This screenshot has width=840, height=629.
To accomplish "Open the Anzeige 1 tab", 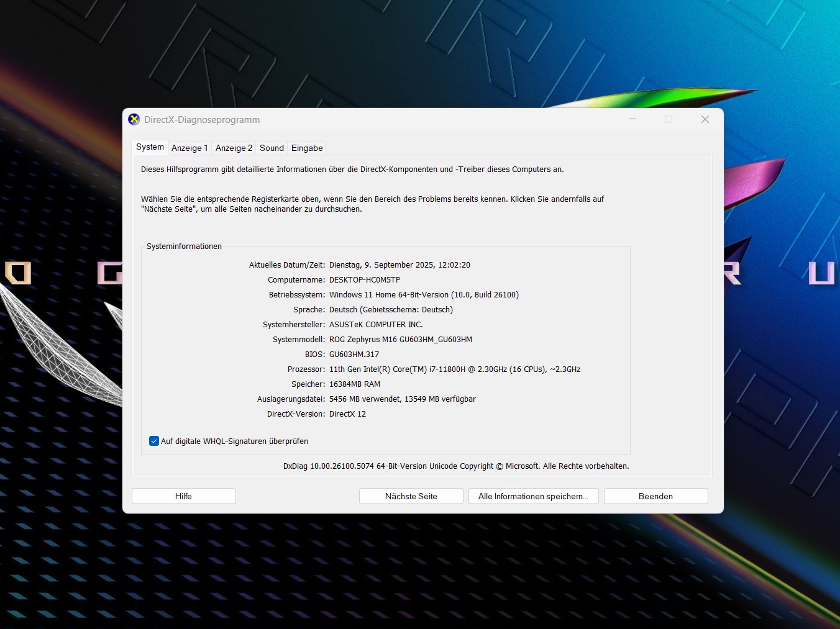I will pyautogui.click(x=189, y=148).
